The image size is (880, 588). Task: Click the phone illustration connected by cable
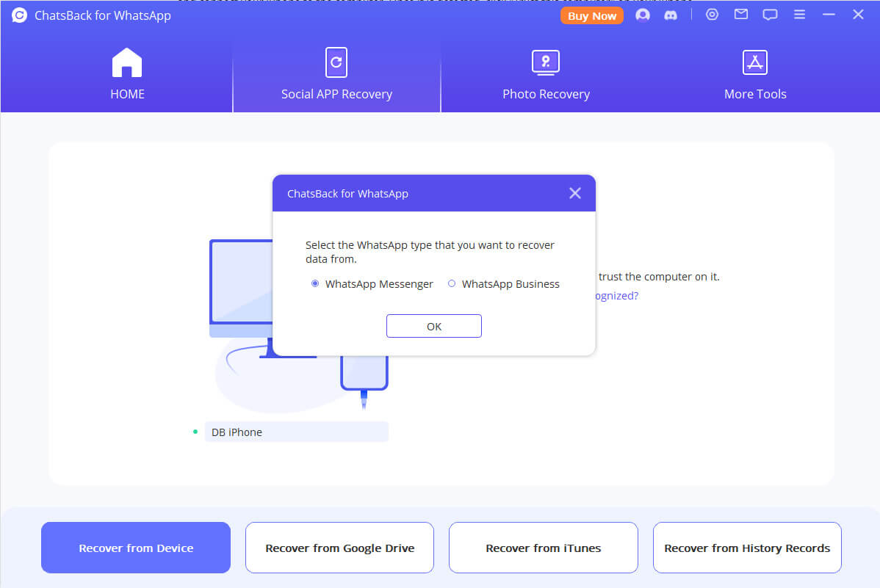point(364,374)
